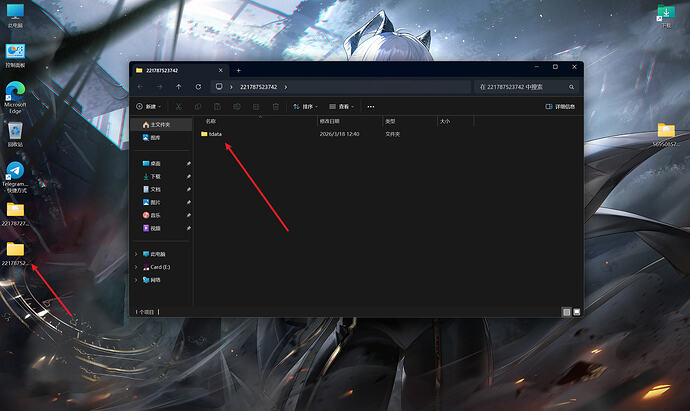Click the Rename toolbar icon
Screen dimensions: 690x411
coord(237,106)
